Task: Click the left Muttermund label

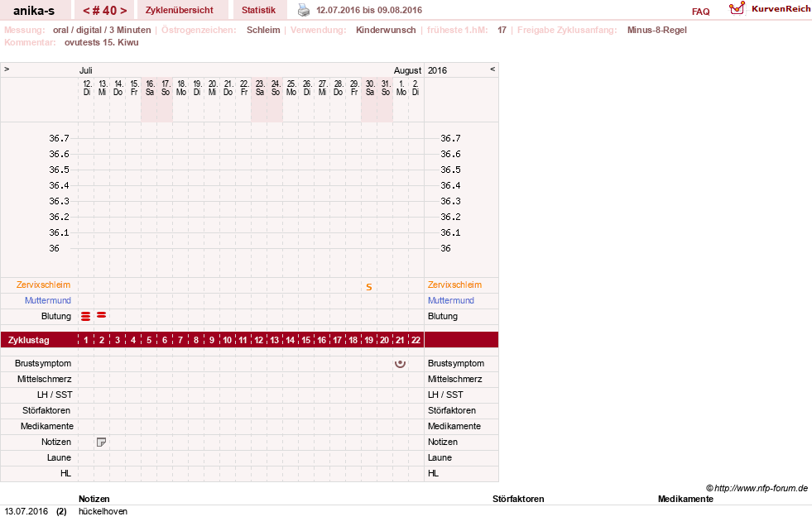Action: (x=48, y=300)
